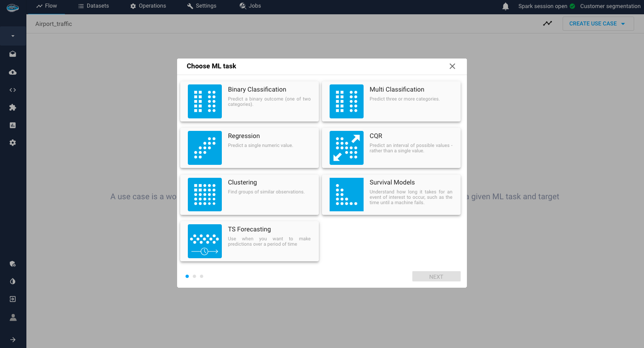Close the Choose ML task dialog
The height and width of the screenshot is (348, 644).
click(x=452, y=66)
